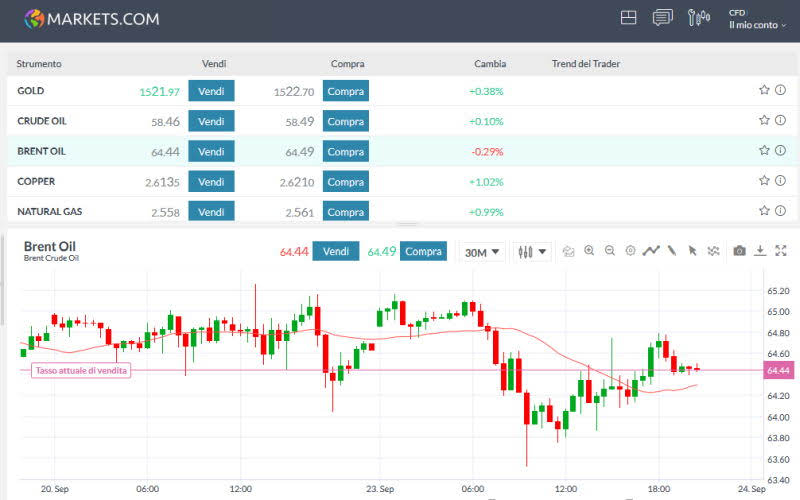Open the 30M timeframe dropdown
The width and height of the screenshot is (800, 500).
pyautogui.click(x=481, y=252)
